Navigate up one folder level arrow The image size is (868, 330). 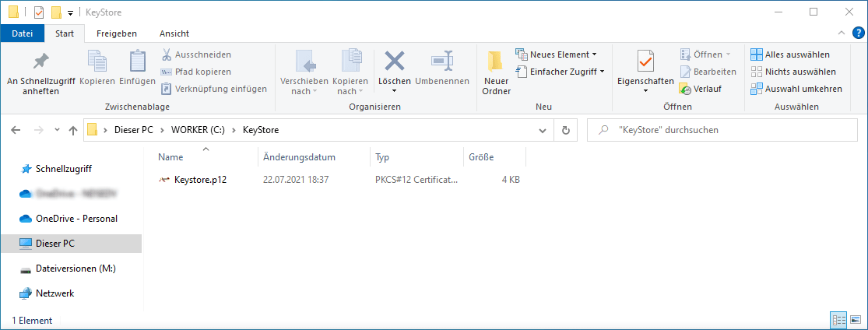coord(73,130)
